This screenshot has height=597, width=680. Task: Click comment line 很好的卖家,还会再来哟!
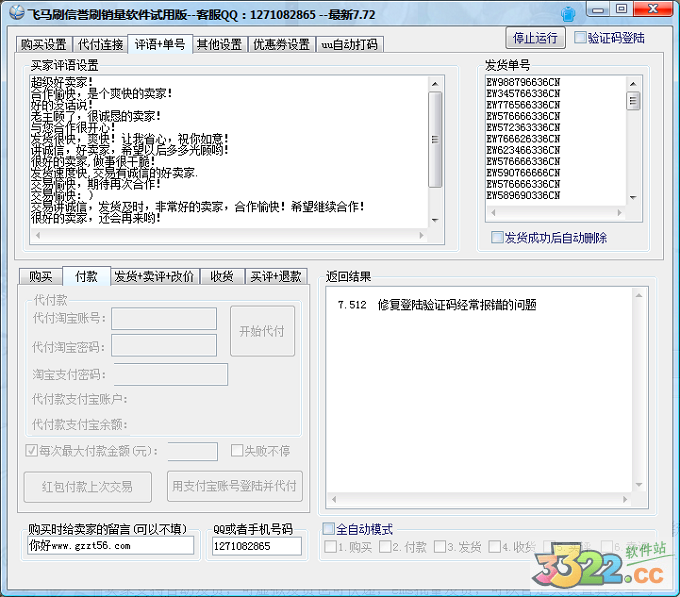(96, 218)
